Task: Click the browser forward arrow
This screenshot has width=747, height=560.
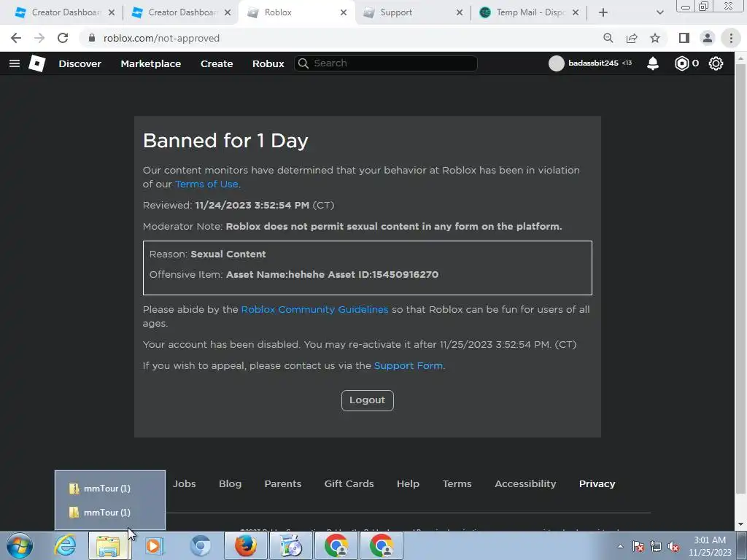Action: pyautogui.click(x=39, y=38)
